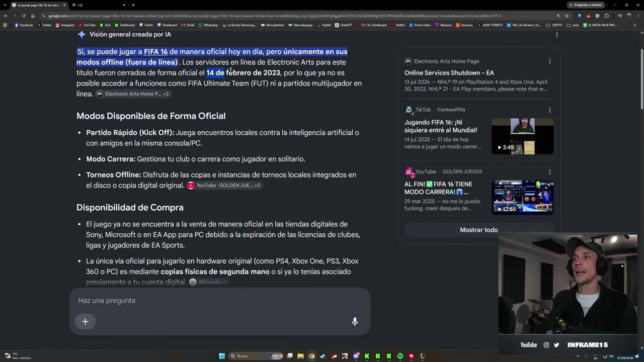Open options for YouTube GOLDEN JUEGOS result

click(x=549, y=171)
